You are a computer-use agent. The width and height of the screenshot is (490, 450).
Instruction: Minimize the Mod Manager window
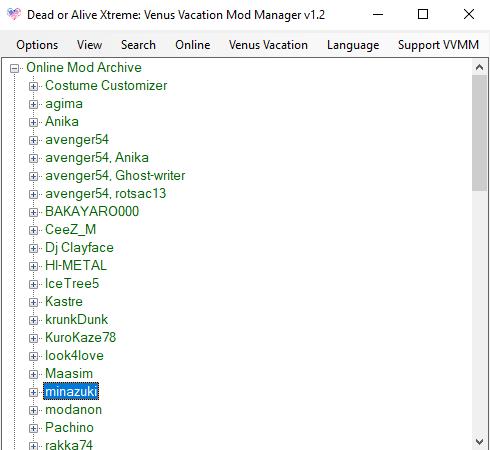click(378, 14)
